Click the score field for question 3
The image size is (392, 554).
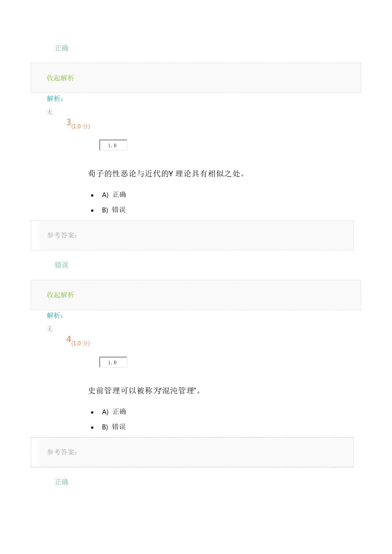click(113, 145)
